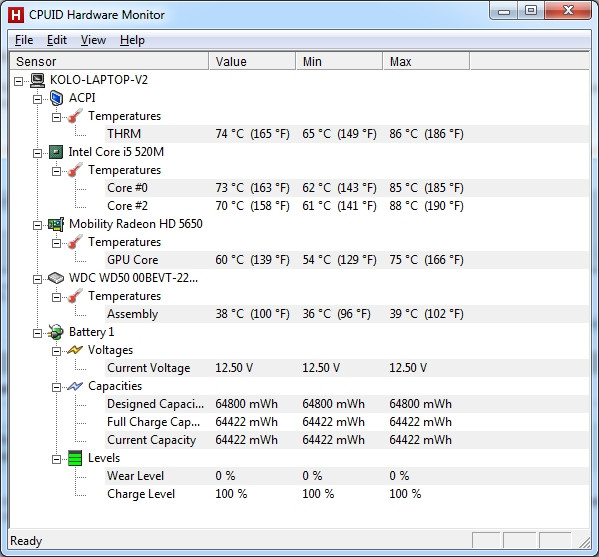The image size is (599, 557).
Task: Select the Current Capacity row
Action: 347,440
